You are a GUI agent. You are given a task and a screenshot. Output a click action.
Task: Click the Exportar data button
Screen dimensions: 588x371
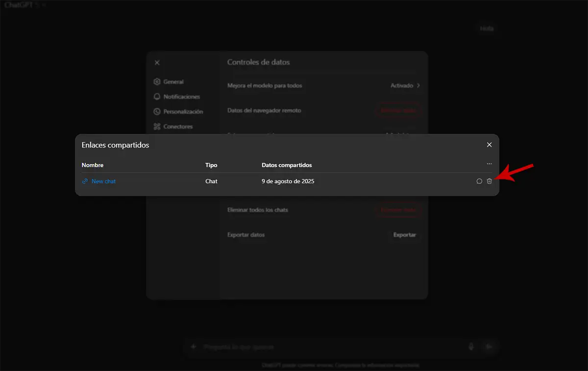click(x=405, y=235)
